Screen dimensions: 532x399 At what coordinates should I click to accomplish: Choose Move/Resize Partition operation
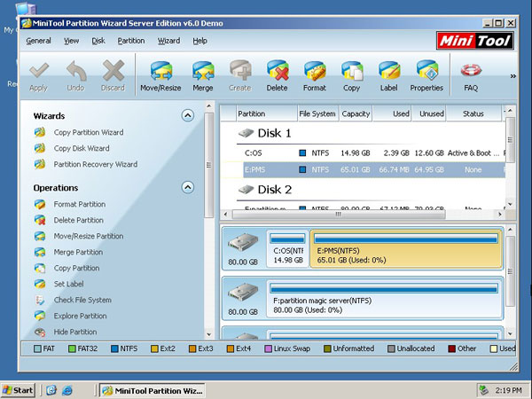pyautogui.click(x=88, y=236)
